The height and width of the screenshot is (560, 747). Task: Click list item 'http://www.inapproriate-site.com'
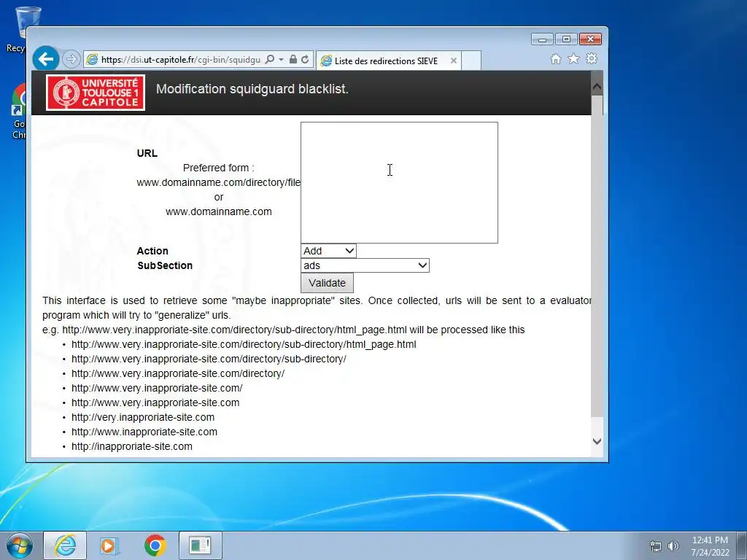tap(144, 432)
